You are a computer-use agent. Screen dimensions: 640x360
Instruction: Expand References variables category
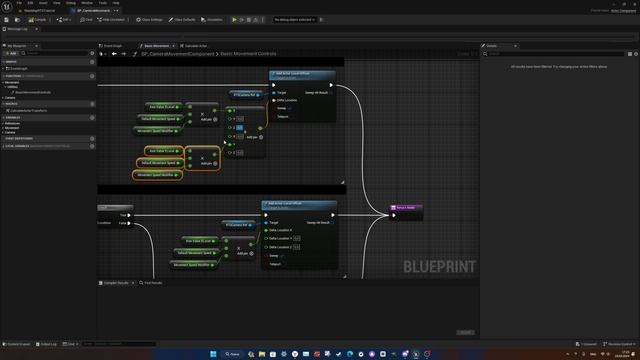click(x=3, y=123)
